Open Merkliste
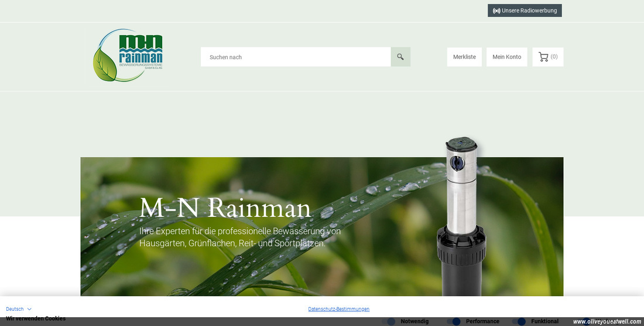 (x=464, y=57)
